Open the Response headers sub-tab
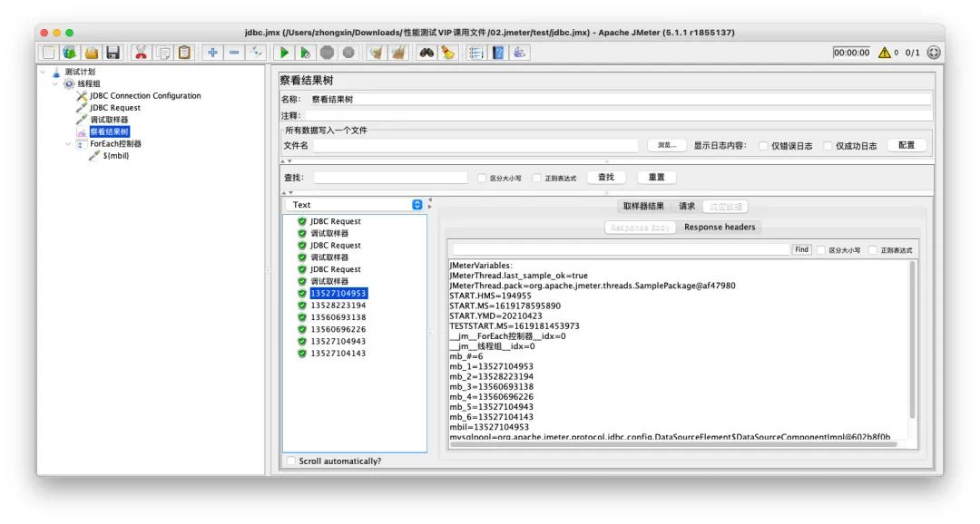Viewport: 980px width, 524px height. [x=720, y=228]
